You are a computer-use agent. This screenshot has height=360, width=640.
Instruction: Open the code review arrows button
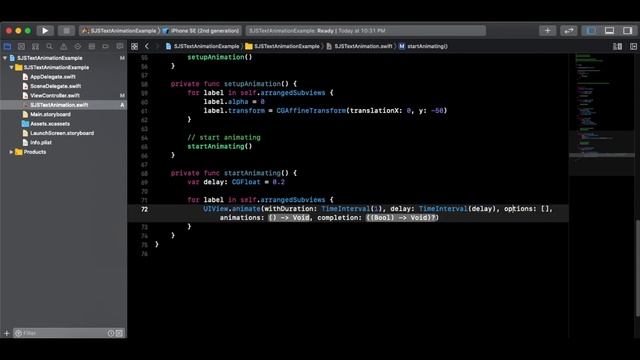(569, 31)
